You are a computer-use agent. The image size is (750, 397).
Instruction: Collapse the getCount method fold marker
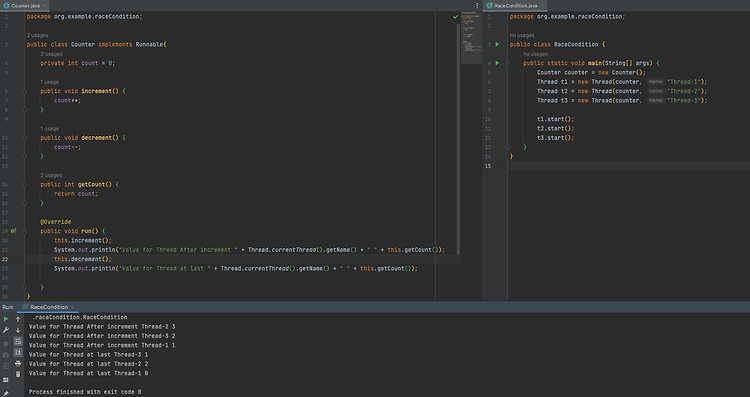[x=24, y=184]
